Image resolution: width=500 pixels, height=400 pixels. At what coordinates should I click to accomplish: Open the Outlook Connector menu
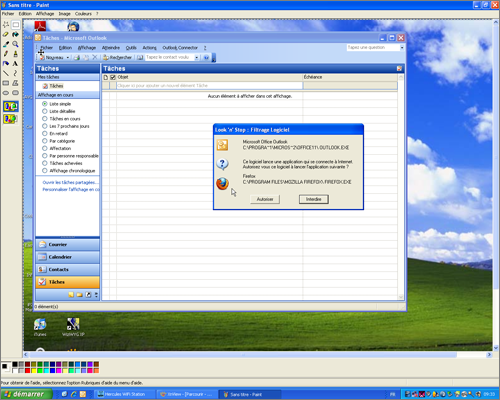[x=180, y=48]
